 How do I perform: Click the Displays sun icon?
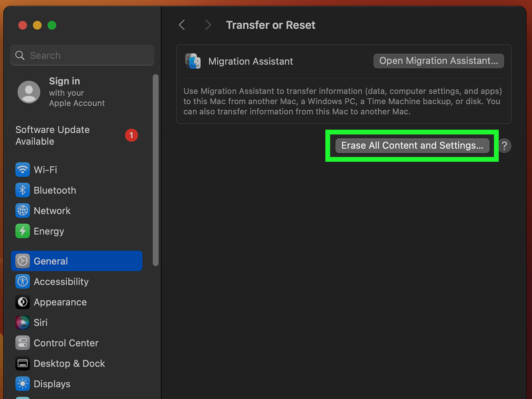pyautogui.click(x=23, y=384)
